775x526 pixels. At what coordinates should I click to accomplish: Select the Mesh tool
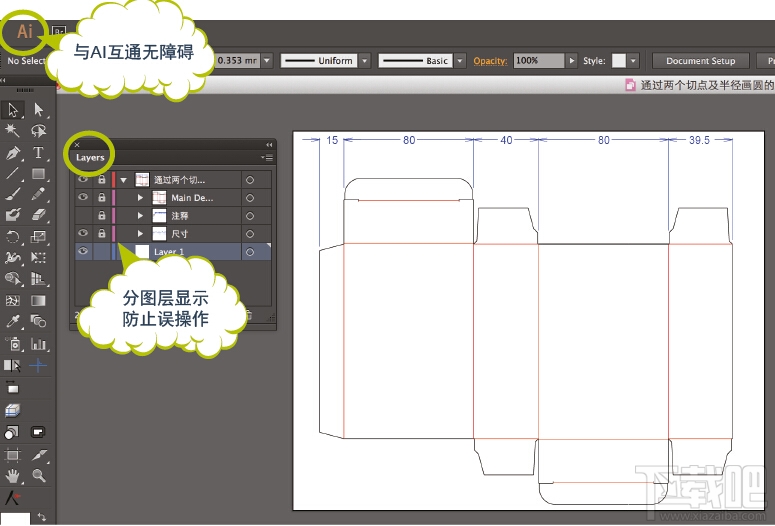pyautogui.click(x=12, y=301)
